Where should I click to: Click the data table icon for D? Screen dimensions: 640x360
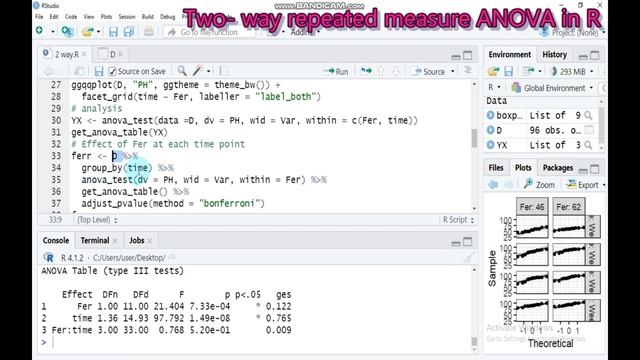(589, 130)
